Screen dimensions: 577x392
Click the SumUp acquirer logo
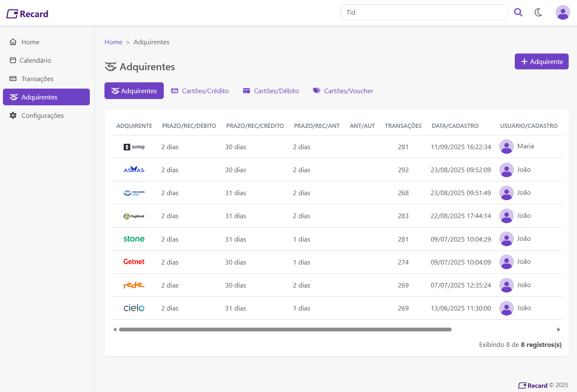pos(134,147)
